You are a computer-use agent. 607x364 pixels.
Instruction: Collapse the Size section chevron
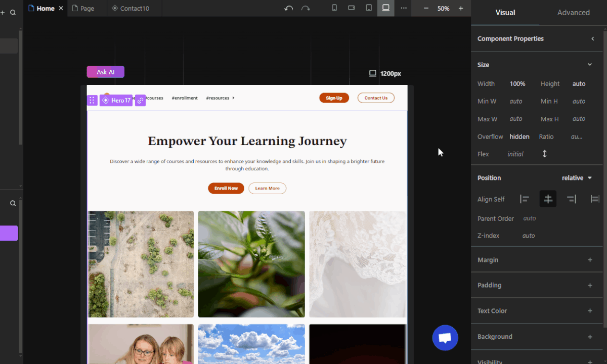[590, 65]
